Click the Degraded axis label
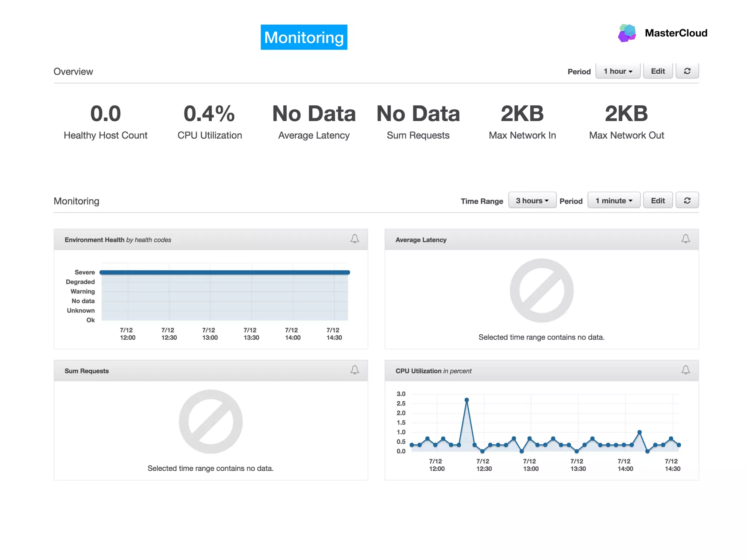 coord(80,282)
